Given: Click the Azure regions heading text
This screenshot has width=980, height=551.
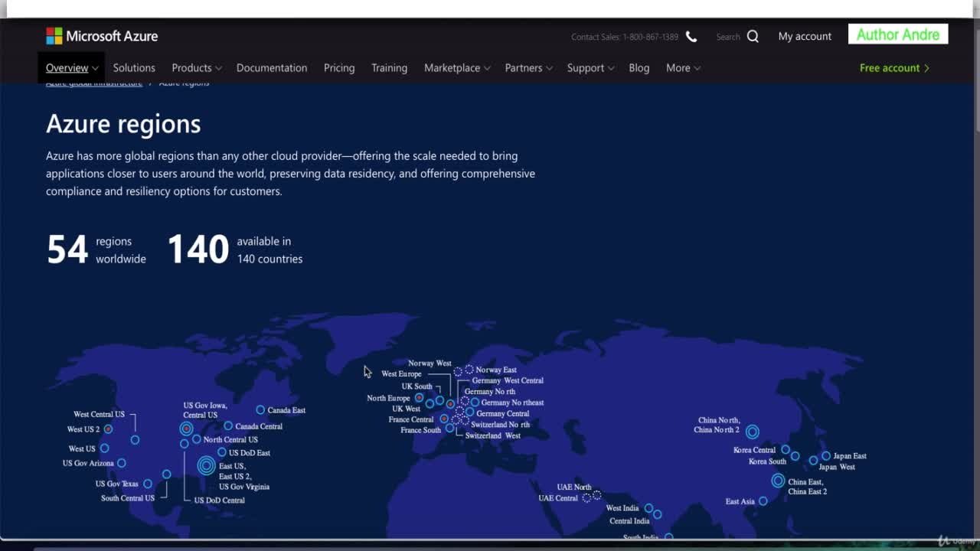Looking at the screenshot, I should point(123,124).
